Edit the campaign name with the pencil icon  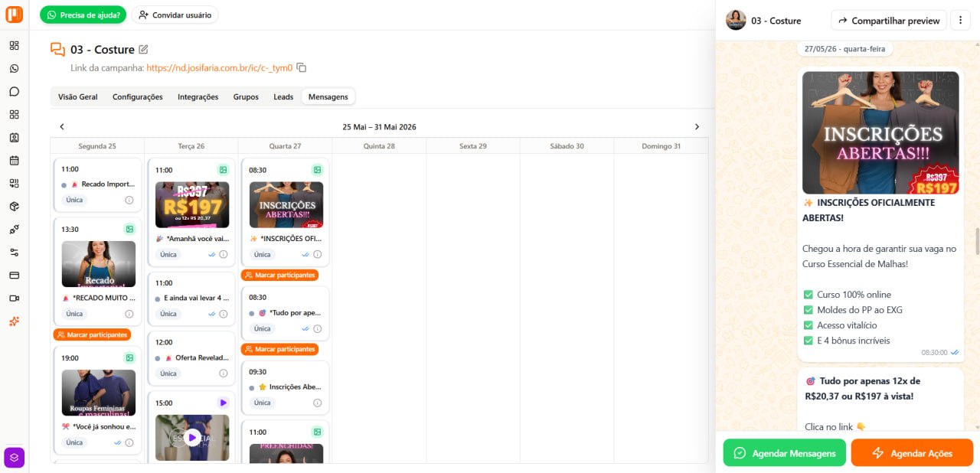pos(143,50)
